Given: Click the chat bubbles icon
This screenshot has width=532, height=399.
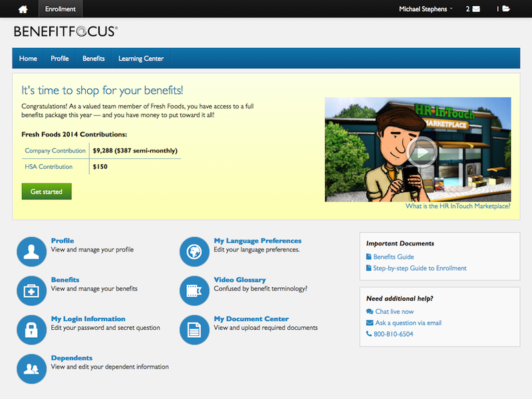Looking at the screenshot, I should point(370,311).
